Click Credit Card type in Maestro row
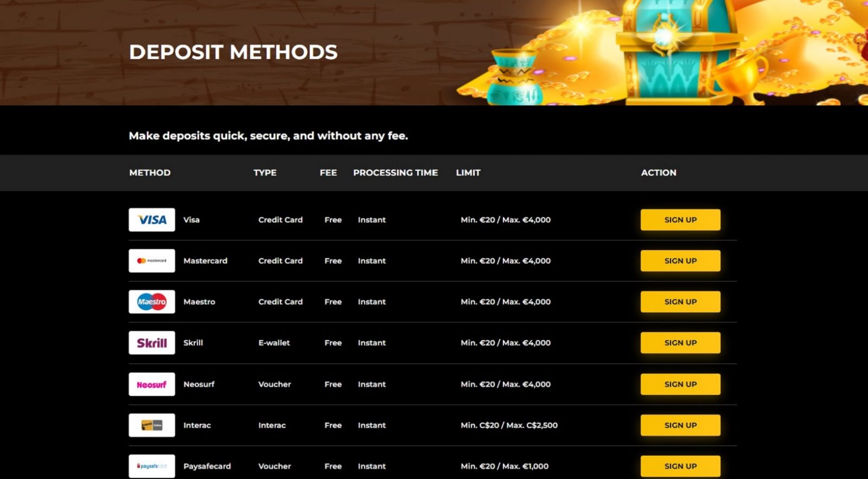 [x=280, y=302]
